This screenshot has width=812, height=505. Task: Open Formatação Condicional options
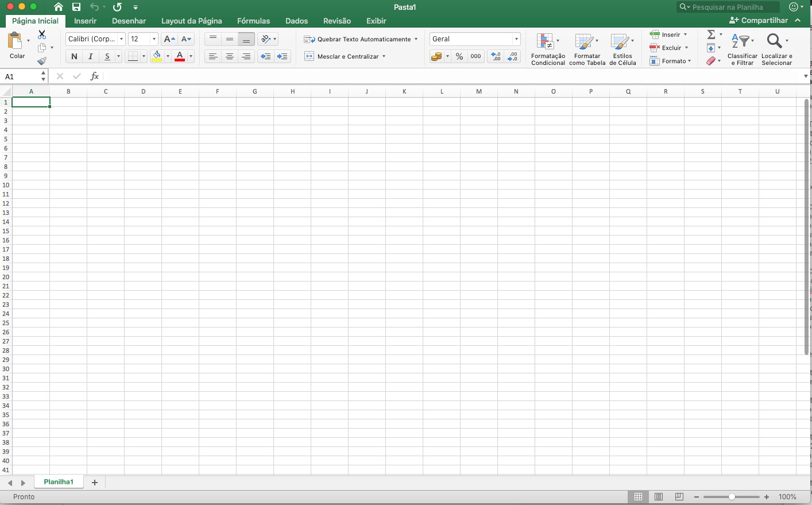tap(547, 49)
